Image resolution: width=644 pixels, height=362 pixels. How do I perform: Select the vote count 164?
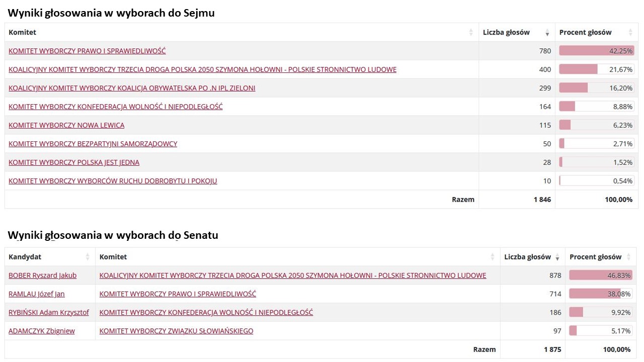coord(545,107)
